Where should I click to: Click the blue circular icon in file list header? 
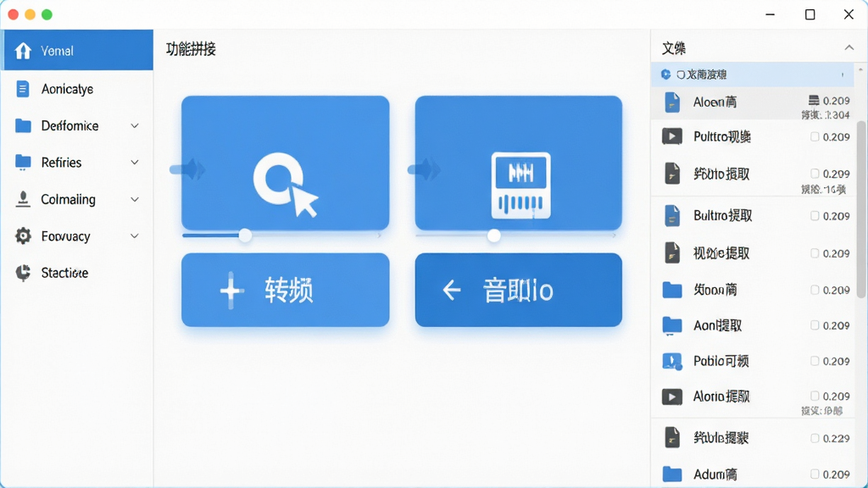pos(666,75)
